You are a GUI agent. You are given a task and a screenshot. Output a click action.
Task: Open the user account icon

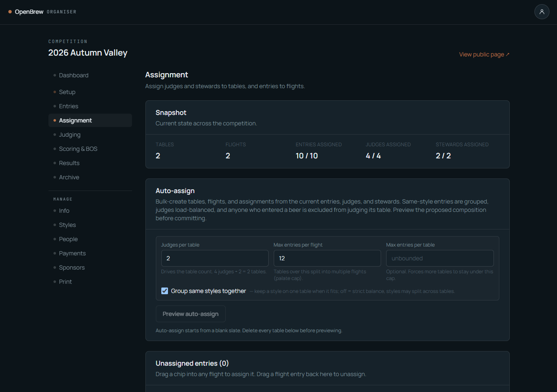(x=542, y=12)
